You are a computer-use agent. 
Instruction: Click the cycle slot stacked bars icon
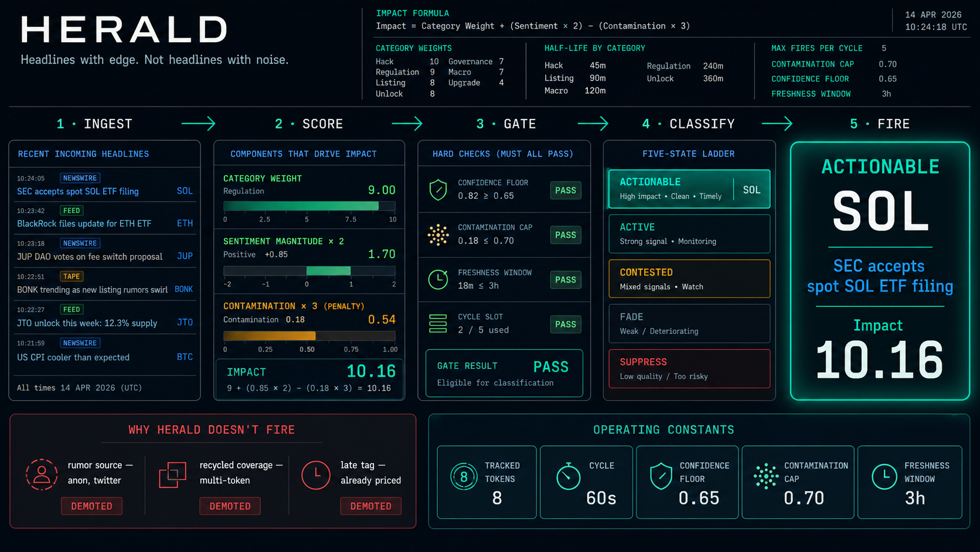click(x=438, y=324)
